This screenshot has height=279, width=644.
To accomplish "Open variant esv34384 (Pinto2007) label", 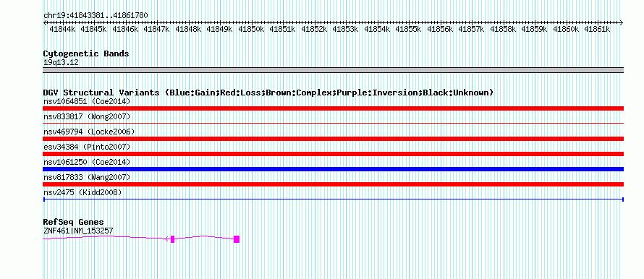I will coord(87,147).
